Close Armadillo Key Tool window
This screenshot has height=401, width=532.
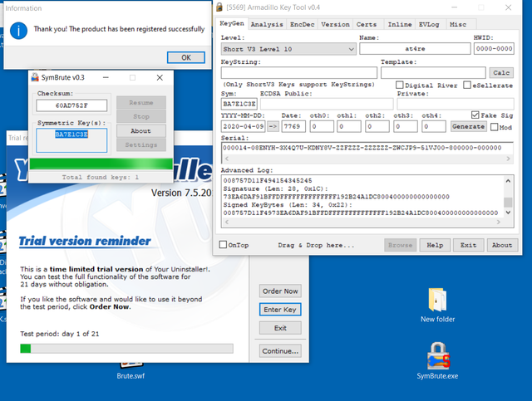(508, 7)
